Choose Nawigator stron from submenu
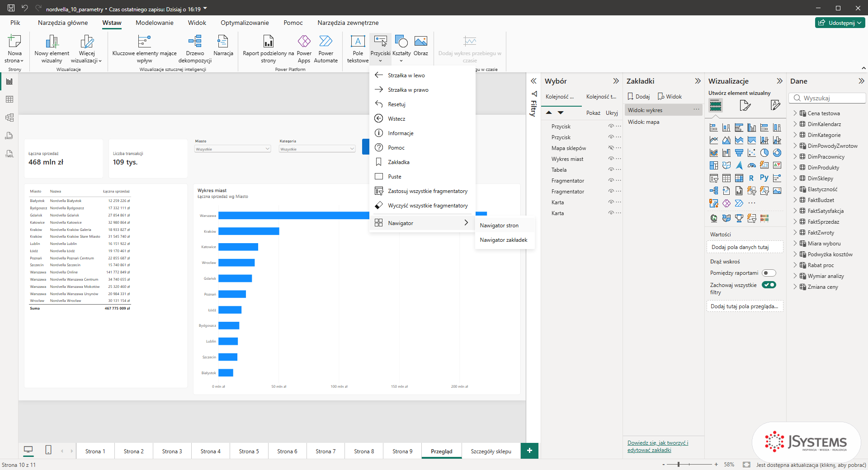The image size is (868, 470). coord(505,226)
